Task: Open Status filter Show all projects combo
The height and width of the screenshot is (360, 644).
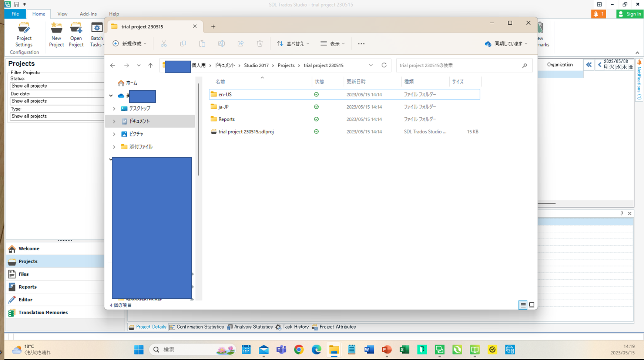Action: tap(57, 86)
